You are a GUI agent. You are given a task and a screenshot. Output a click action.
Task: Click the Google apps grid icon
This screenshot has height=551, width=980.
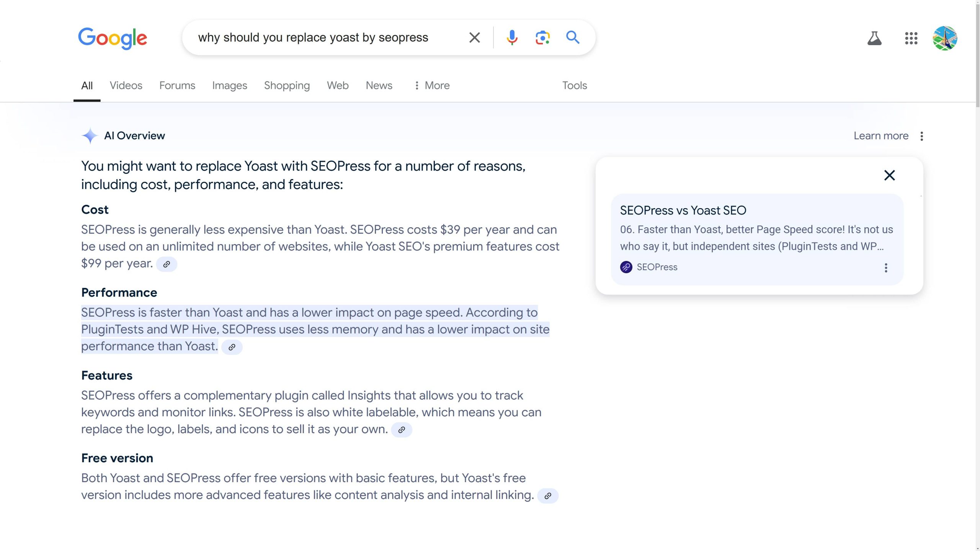pos(911,37)
